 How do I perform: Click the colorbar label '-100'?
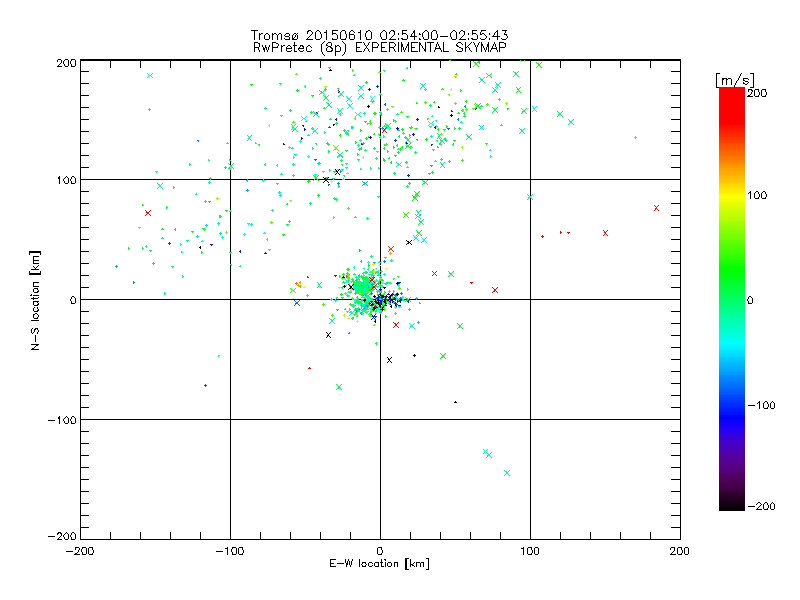tap(761, 405)
